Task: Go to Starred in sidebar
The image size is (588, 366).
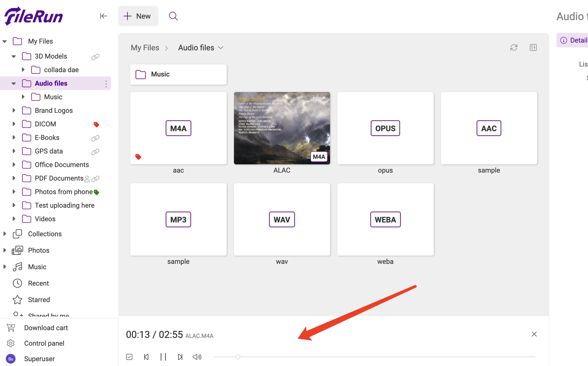Action: click(x=39, y=300)
